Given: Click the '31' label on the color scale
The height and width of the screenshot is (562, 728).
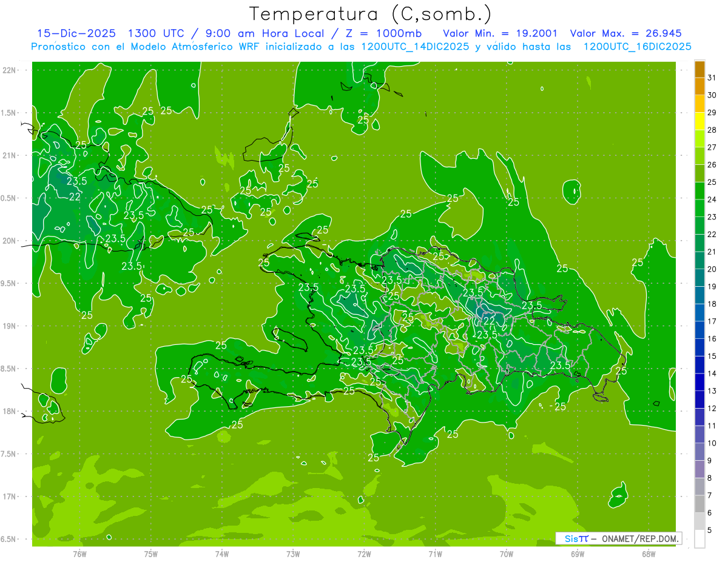Looking at the screenshot, I should pyautogui.click(x=712, y=78).
